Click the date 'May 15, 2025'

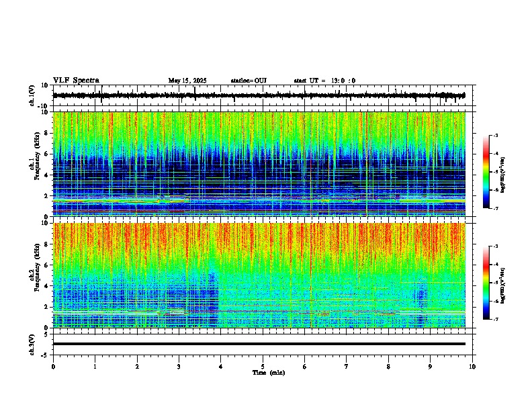click(x=187, y=81)
